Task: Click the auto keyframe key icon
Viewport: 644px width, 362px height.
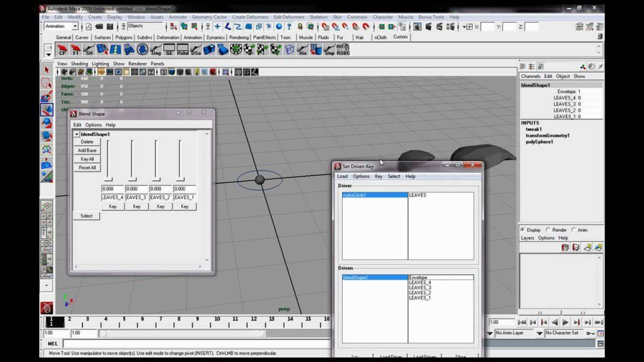Action: (590, 333)
